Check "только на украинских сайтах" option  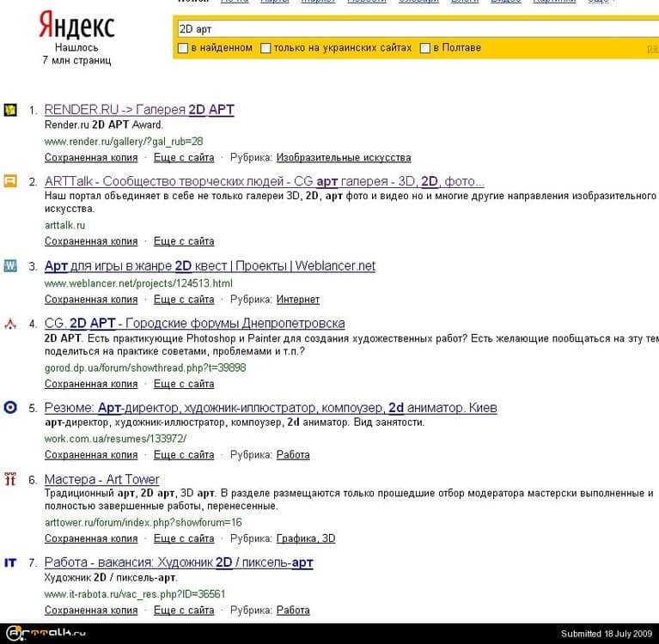tap(265, 48)
